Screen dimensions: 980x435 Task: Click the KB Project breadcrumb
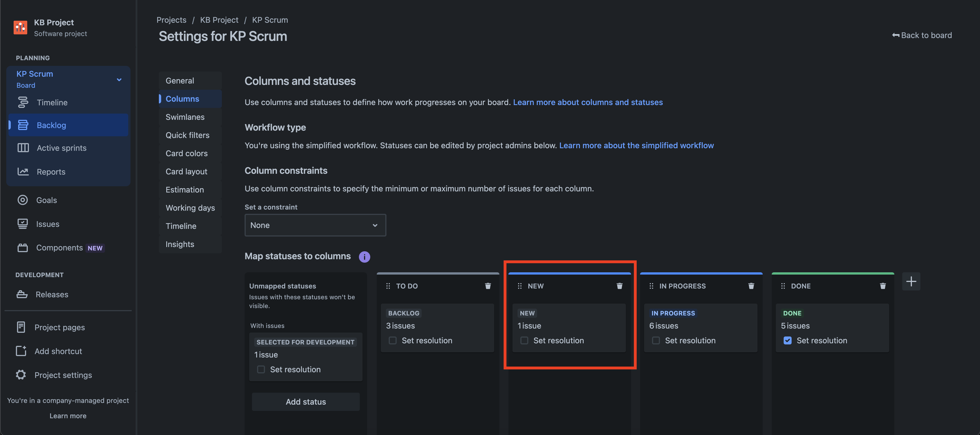(219, 20)
